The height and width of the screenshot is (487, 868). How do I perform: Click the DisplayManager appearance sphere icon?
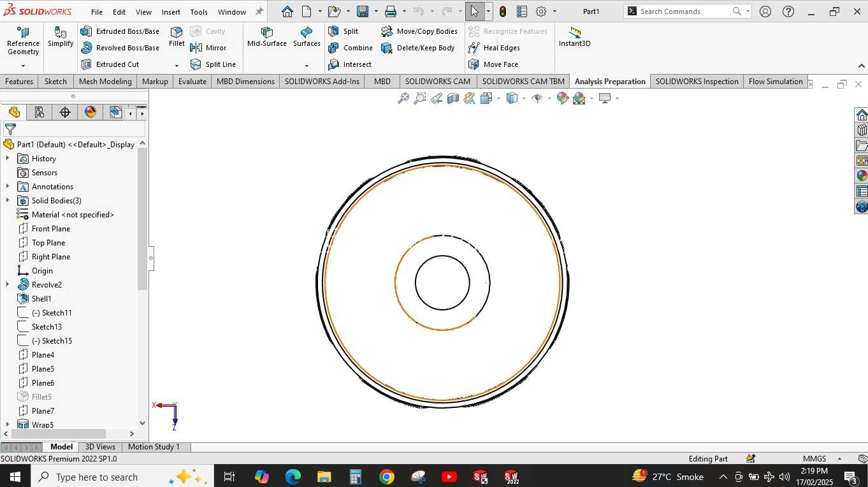point(90,113)
